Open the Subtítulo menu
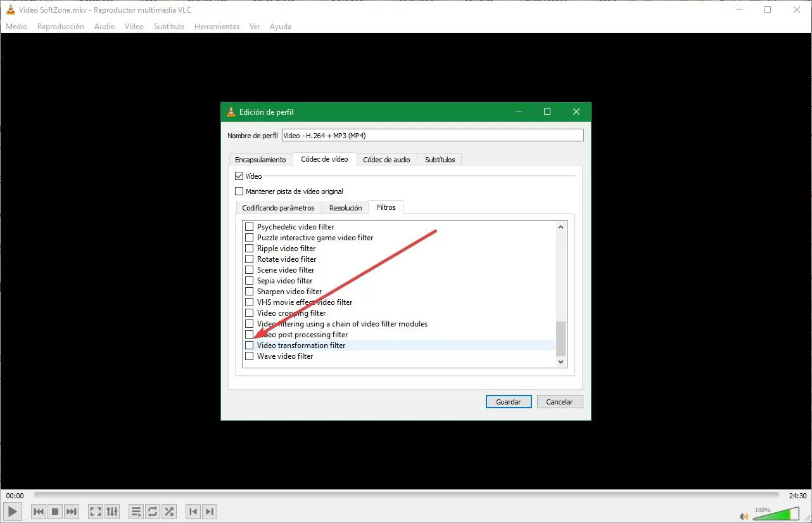The image size is (812, 523). coord(169,27)
